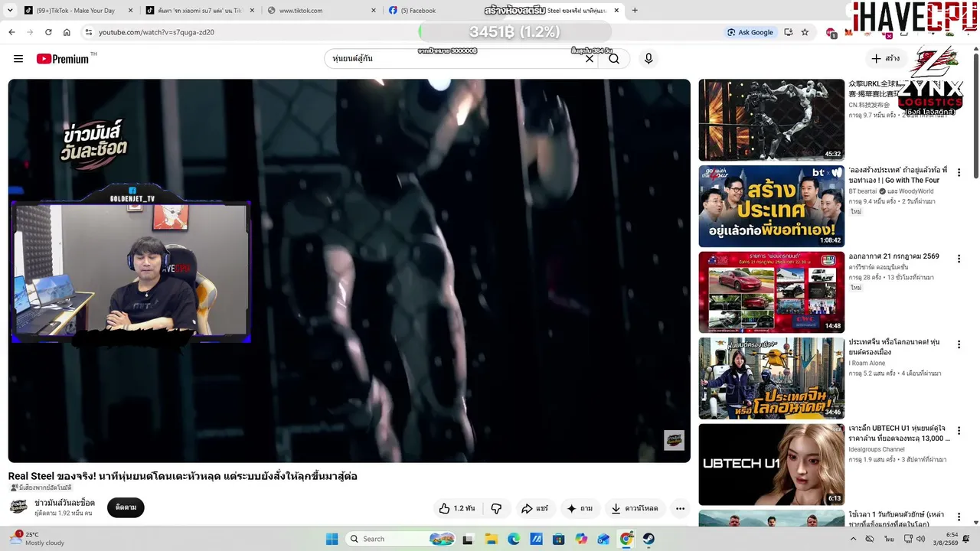Open the ประเทศจีน 34:46 video thumbnail

(x=771, y=378)
